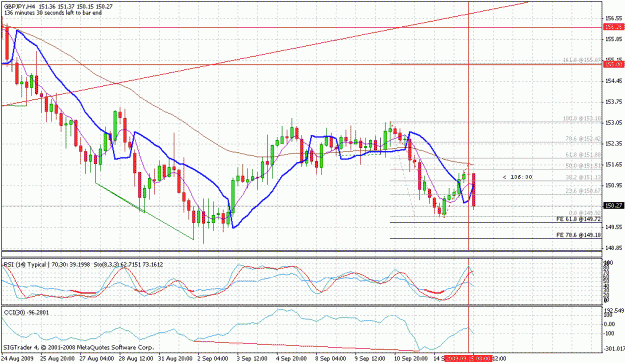Click the 152.35 price axis label
Image resolution: width=625 pixels, height=363 pixels.
point(613,143)
